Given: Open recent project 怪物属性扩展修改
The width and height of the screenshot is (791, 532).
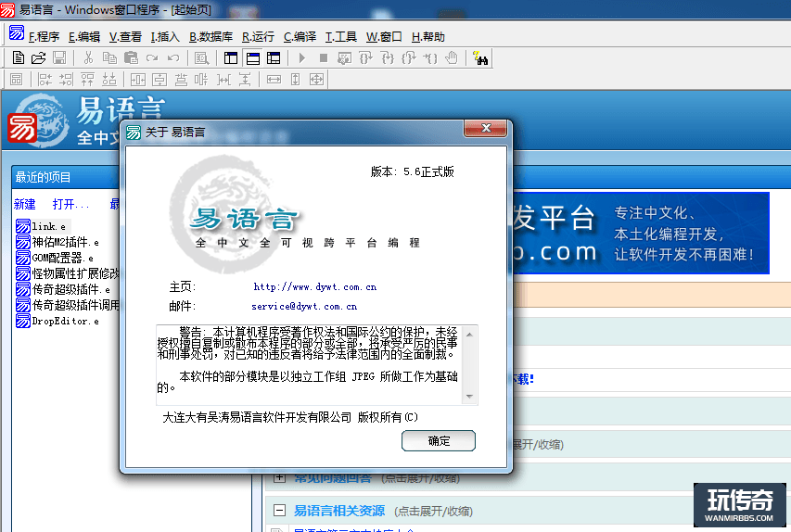Looking at the screenshot, I should pyautogui.click(x=68, y=273).
